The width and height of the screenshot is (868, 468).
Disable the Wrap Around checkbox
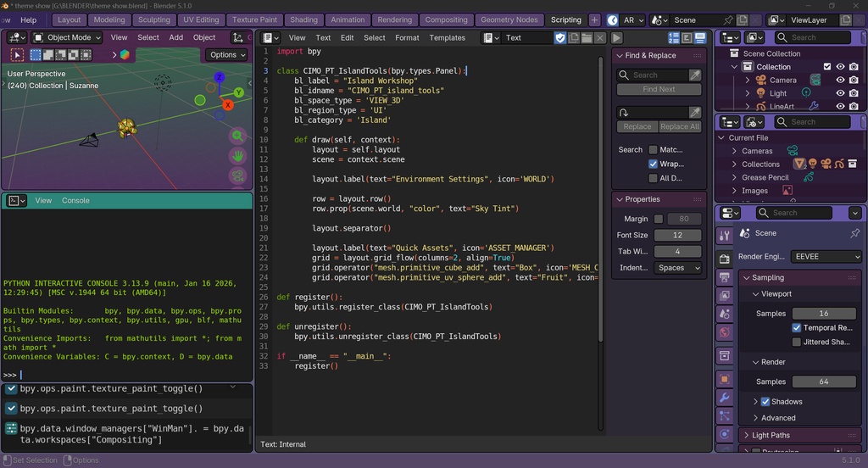tap(654, 164)
